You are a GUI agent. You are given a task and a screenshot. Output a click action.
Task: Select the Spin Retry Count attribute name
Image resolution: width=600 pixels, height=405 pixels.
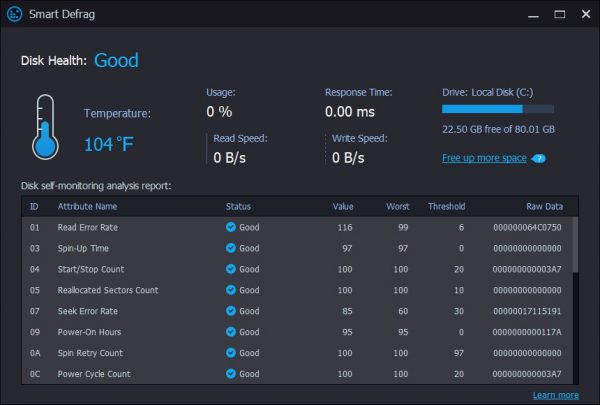pyautogui.click(x=90, y=353)
